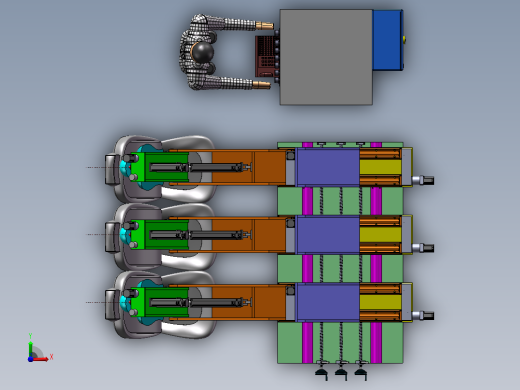Select the bottom purple carriage block
Image resolution: width=520 pixels, height=390 pixels.
click(328, 302)
